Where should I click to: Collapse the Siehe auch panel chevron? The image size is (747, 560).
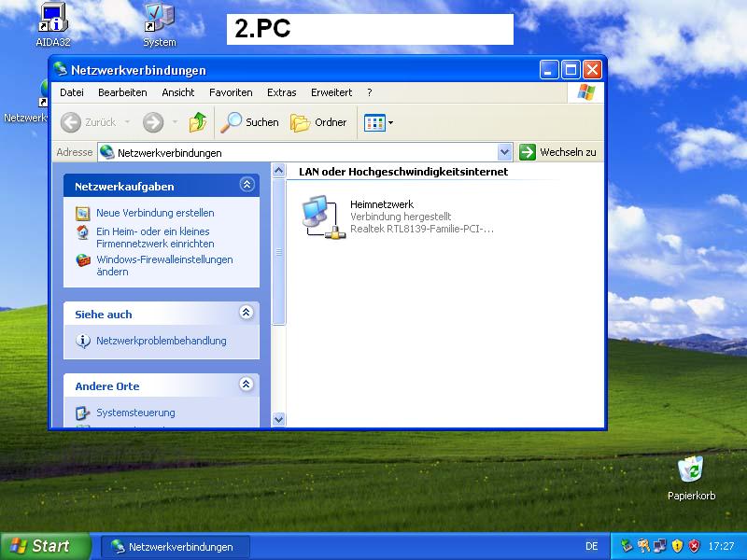pyautogui.click(x=246, y=313)
